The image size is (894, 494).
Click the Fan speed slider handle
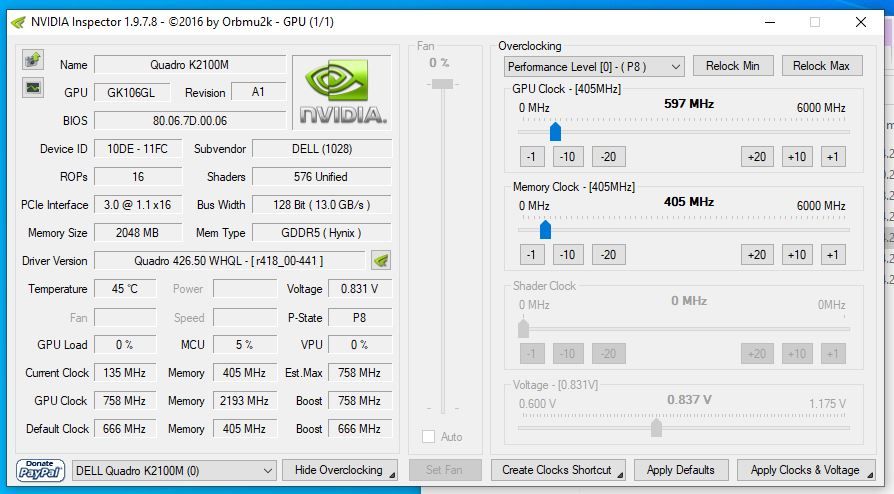[442, 84]
